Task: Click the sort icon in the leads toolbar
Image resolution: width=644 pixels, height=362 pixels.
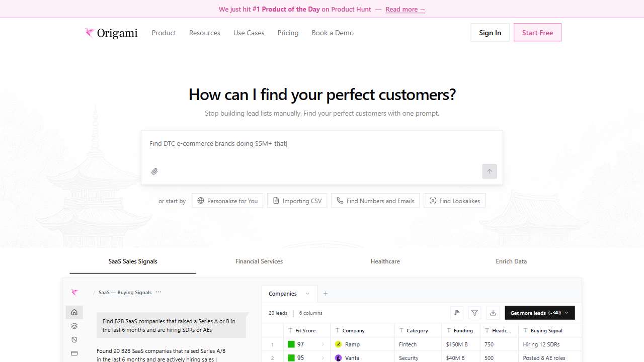Action: point(457,313)
